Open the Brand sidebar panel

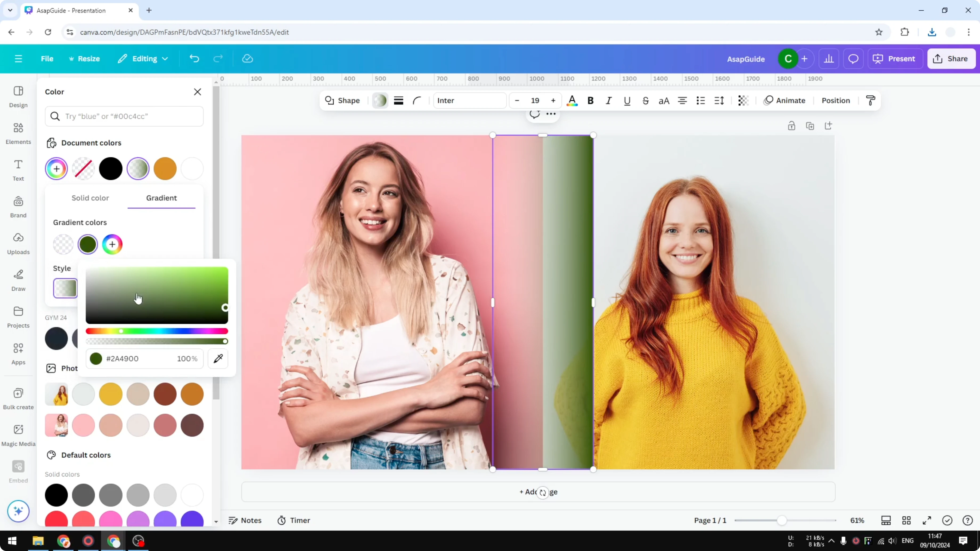tap(18, 207)
